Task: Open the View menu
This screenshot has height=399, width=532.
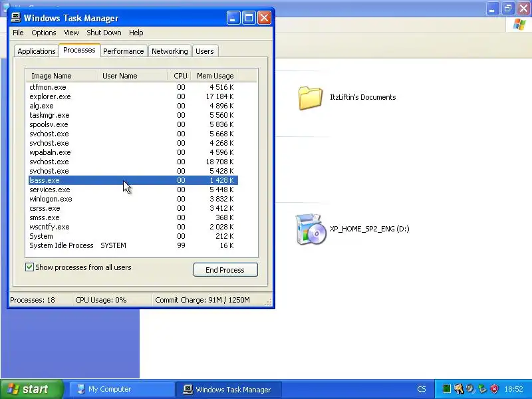Action: [71, 33]
